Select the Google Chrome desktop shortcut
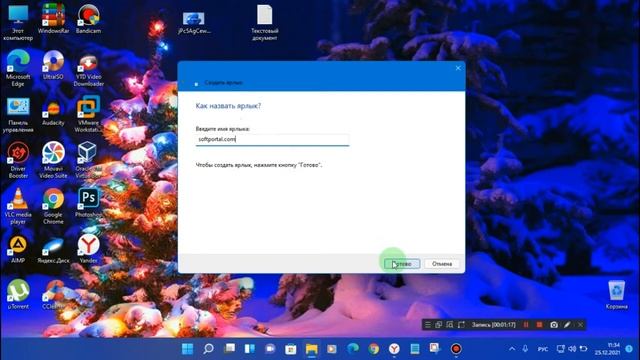The image size is (640, 360). point(53,206)
